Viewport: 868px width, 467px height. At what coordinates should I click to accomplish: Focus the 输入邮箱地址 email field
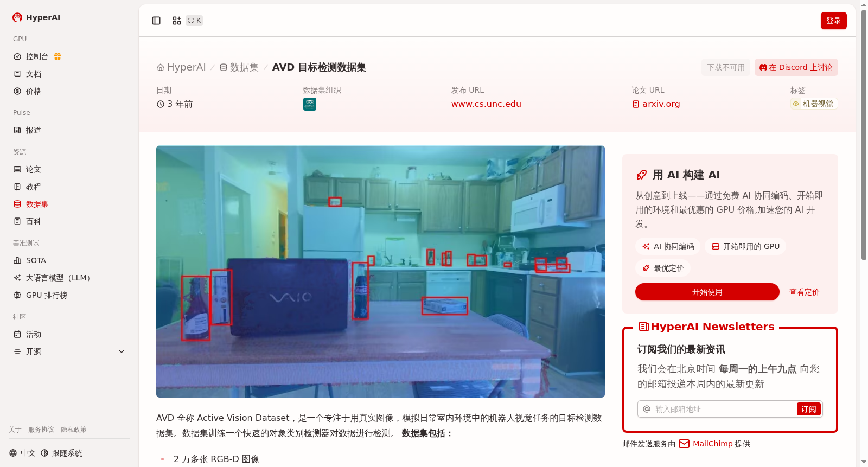click(x=724, y=409)
